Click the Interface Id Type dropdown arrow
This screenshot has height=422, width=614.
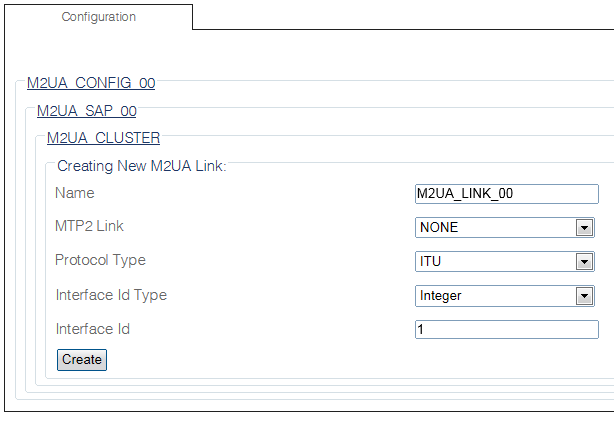click(x=584, y=296)
